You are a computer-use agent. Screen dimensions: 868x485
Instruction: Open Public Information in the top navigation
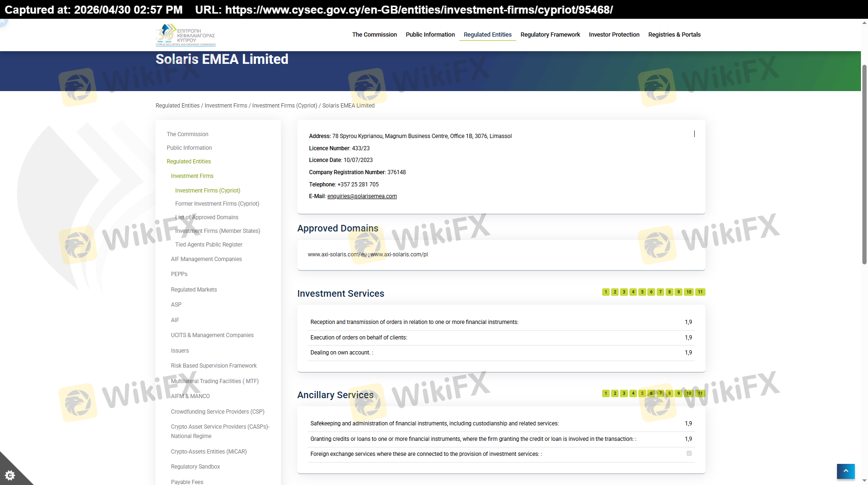coord(430,35)
